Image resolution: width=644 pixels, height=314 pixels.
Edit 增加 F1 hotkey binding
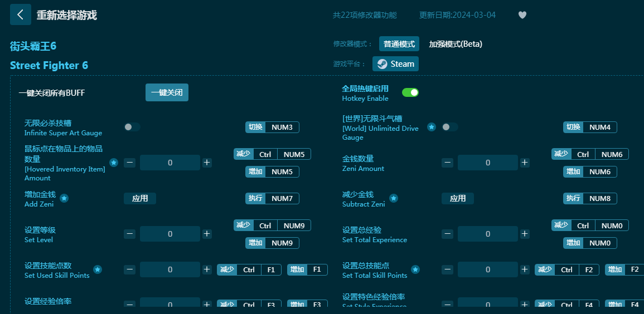(x=307, y=269)
